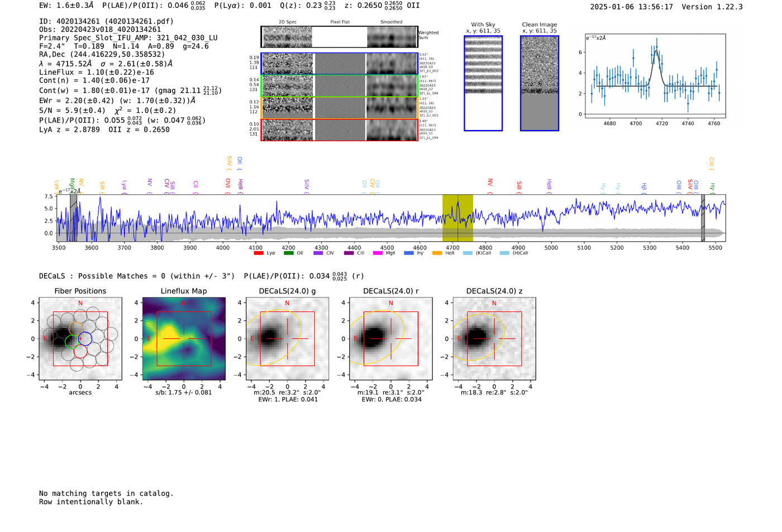Image resolution: width=782 pixels, height=532 pixels.
Task: Open the DECaLS(24.0) r cutout
Action: 390,339
